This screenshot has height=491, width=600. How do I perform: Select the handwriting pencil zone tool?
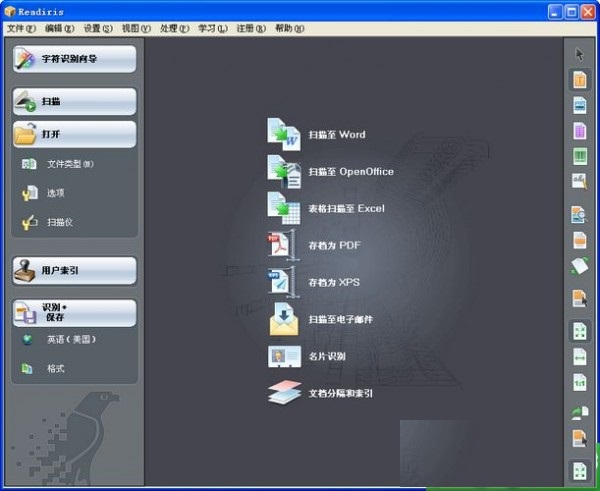click(580, 181)
